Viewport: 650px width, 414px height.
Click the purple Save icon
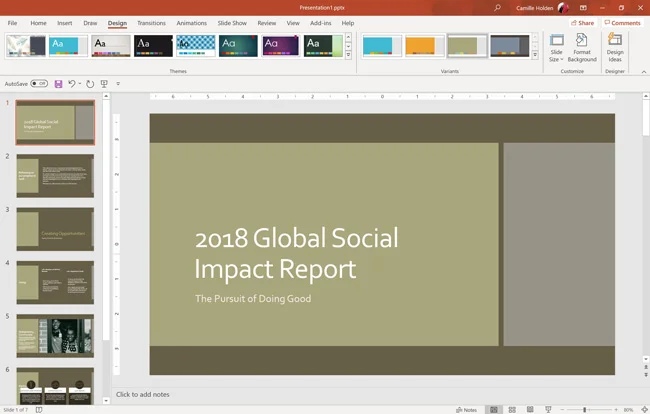(58, 84)
